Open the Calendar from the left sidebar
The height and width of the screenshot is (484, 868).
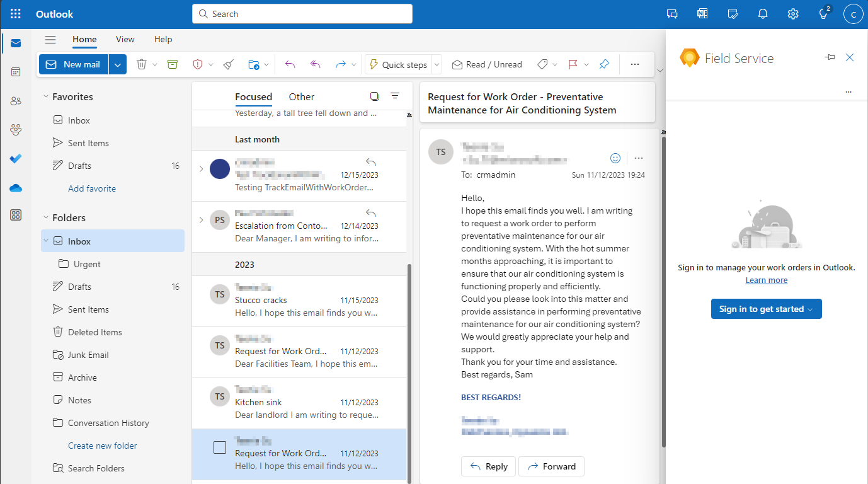pyautogui.click(x=15, y=71)
